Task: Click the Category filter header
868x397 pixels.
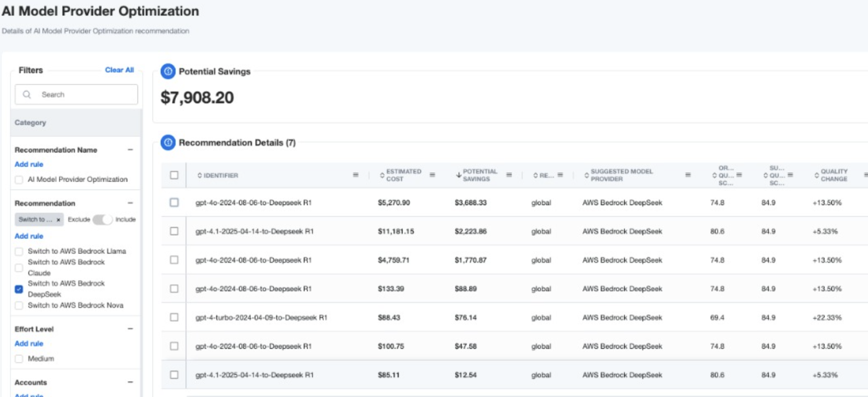Action: 76,123
